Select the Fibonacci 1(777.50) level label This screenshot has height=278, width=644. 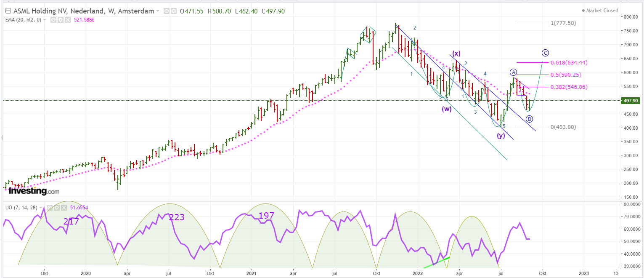(x=563, y=23)
